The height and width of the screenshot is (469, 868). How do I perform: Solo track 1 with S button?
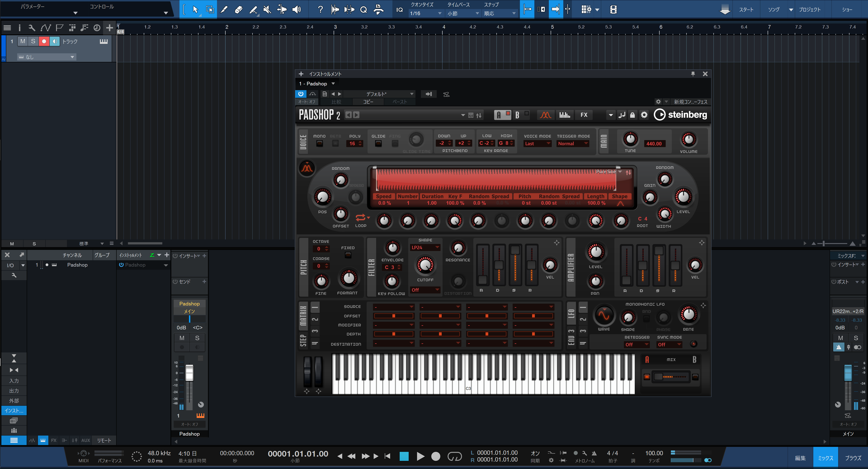33,41
